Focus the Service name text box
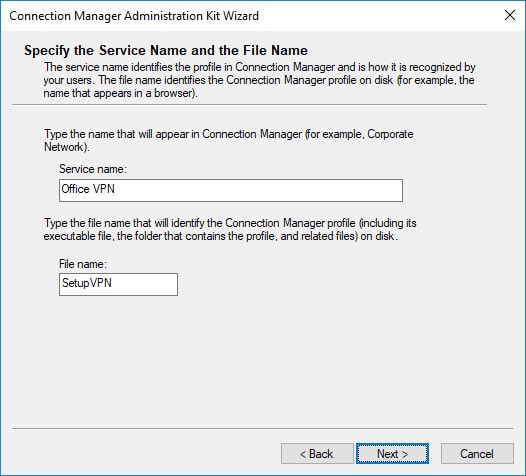Image resolution: width=526 pixels, height=476 pixels. (231, 190)
